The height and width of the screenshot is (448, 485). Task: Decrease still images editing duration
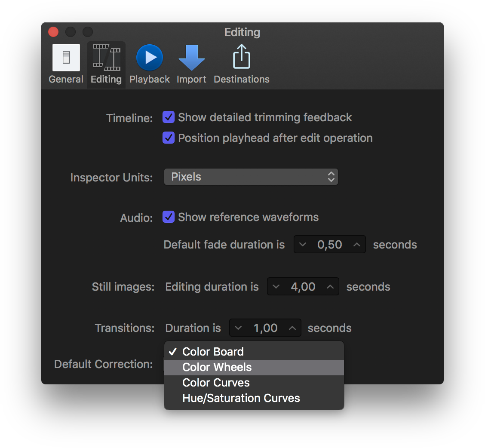pos(276,286)
